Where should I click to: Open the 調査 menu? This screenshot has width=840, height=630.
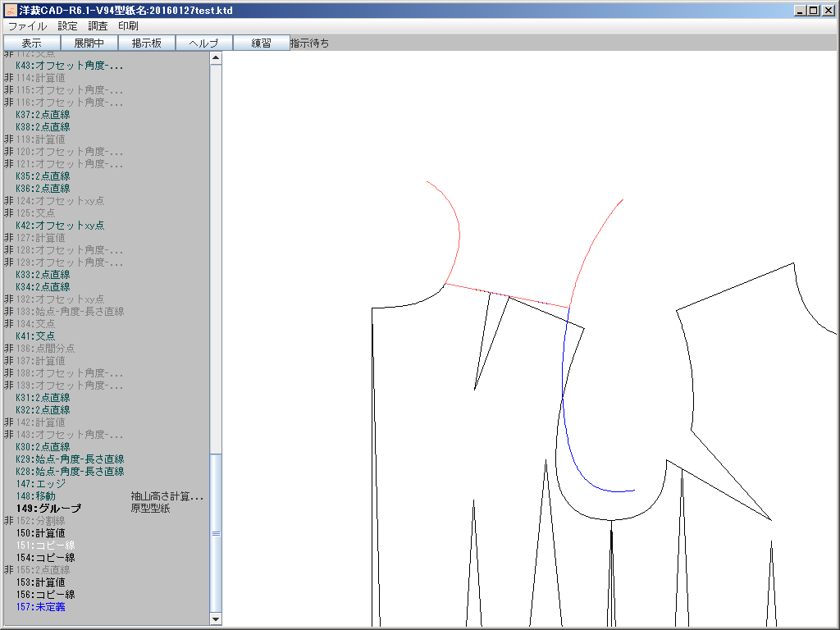coord(98,25)
